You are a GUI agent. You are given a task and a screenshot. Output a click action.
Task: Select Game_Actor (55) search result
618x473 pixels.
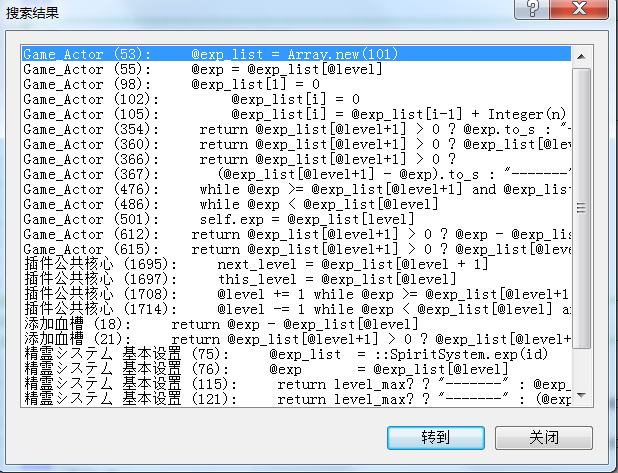point(296,69)
